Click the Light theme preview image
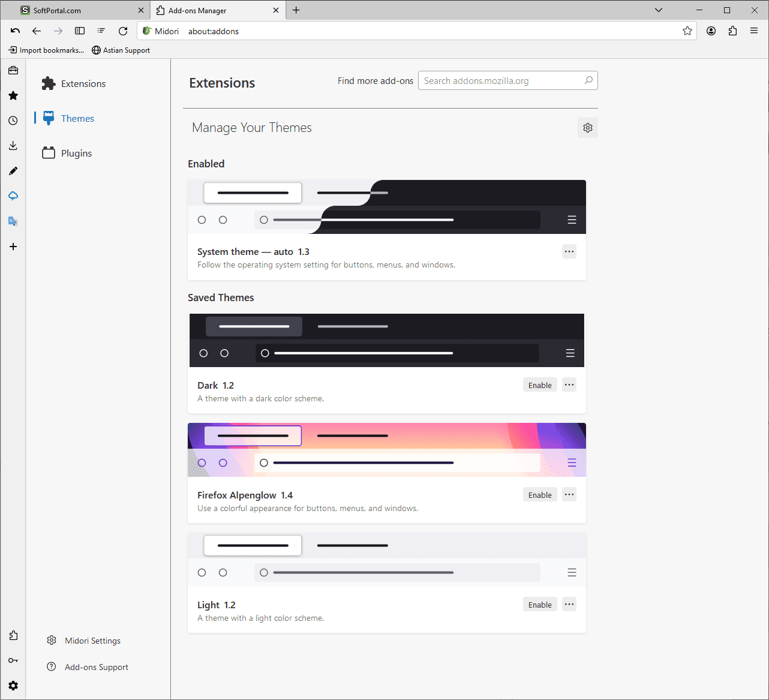The image size is (769, 700). [387, 560]
